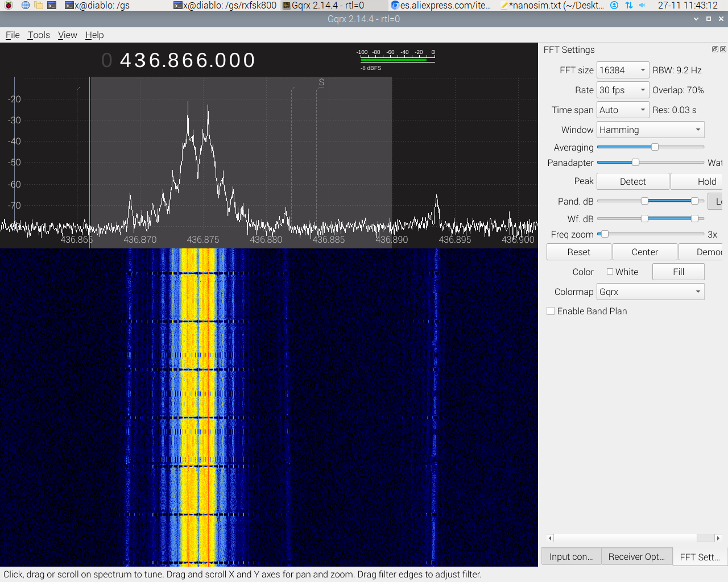Click the volume speaker tray icon
728x582 pixels.
pyautogui.click(x=643, y=5)
